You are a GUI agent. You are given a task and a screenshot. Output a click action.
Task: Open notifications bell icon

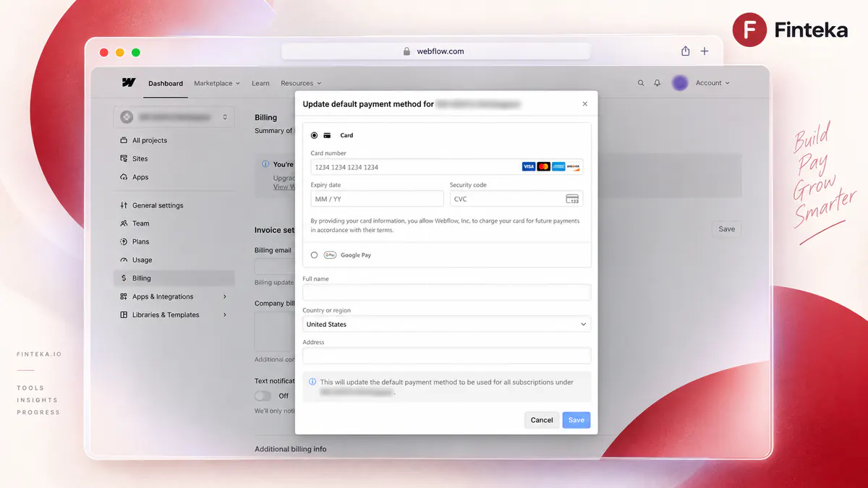pos(658,83)
